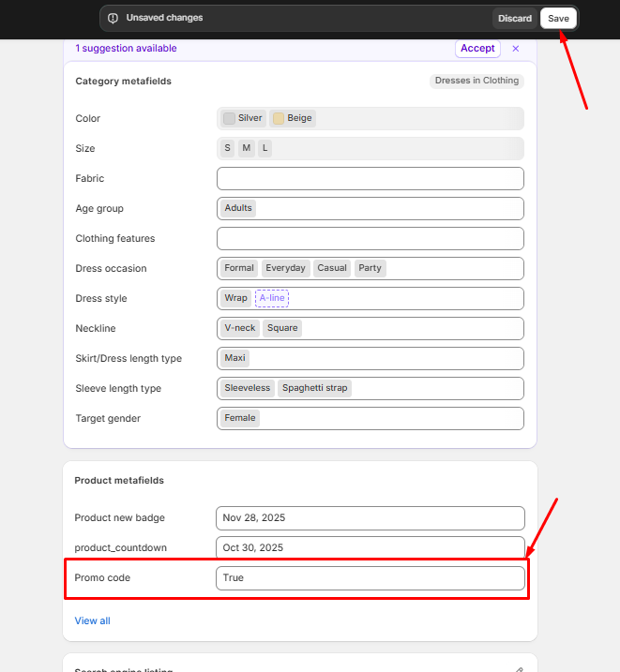Click the Maxi length tag
The image size is (620, 672).
point(234,358)
